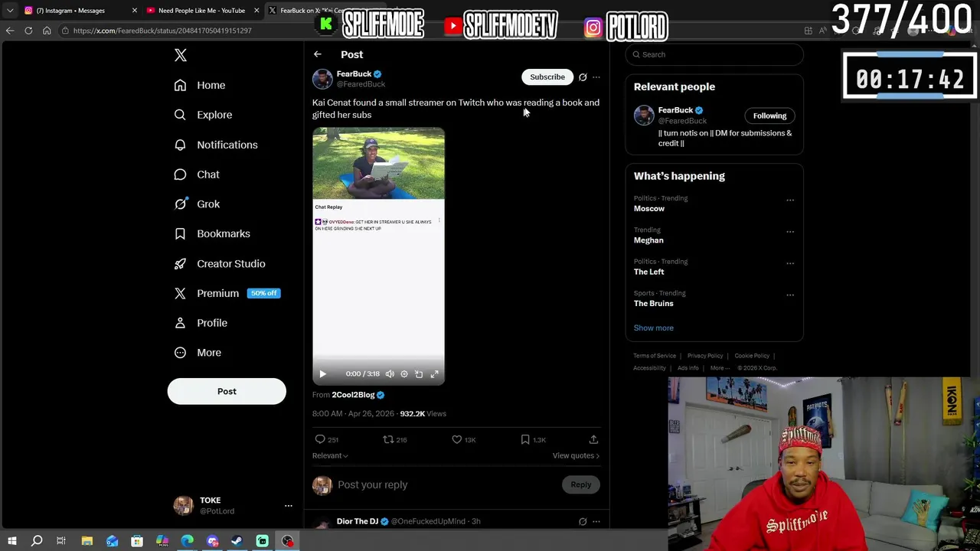Open Dior The DJ reply options menu

(x=596, y=521)
